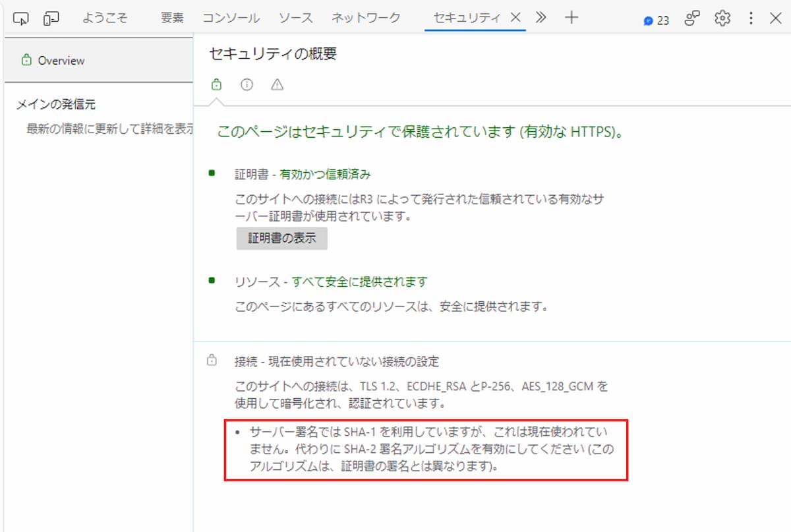Open the コンソール panel
The image size is (791, 532).
pos(230,18)
